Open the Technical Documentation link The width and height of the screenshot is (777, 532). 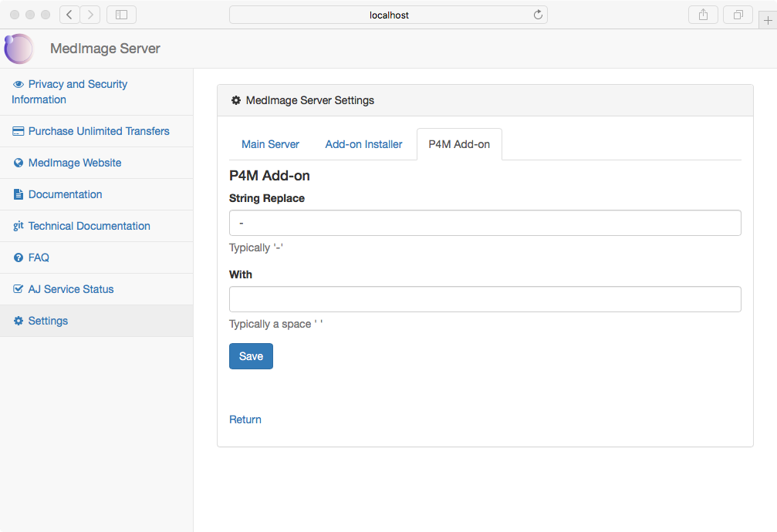(x=90, y=226)
